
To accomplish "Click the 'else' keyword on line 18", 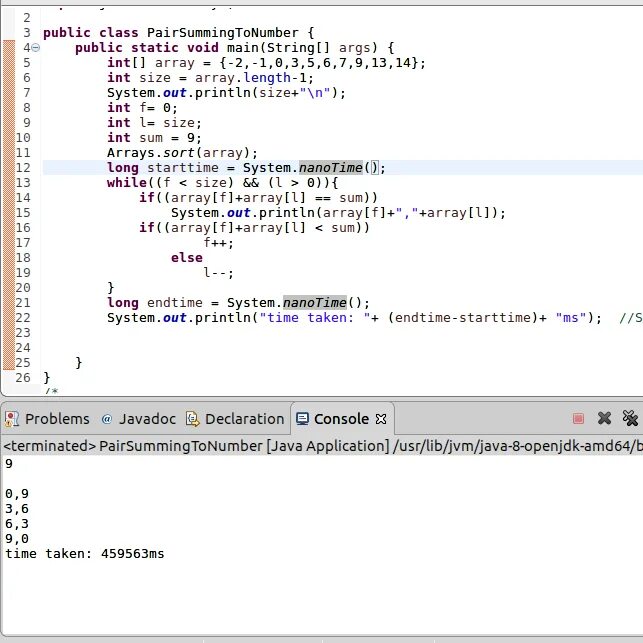I will pos(187,258).
